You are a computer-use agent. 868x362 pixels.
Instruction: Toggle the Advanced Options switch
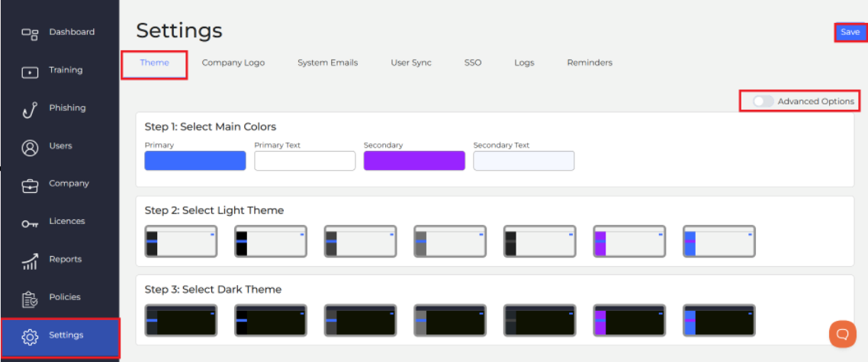(763, 101)
